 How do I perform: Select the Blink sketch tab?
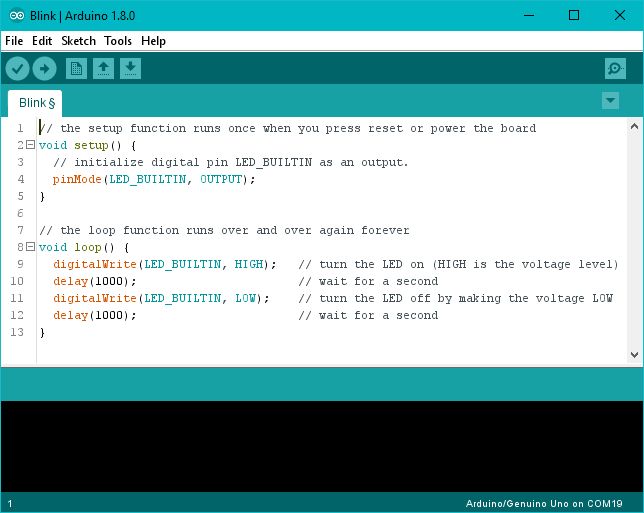coord(35,103)
